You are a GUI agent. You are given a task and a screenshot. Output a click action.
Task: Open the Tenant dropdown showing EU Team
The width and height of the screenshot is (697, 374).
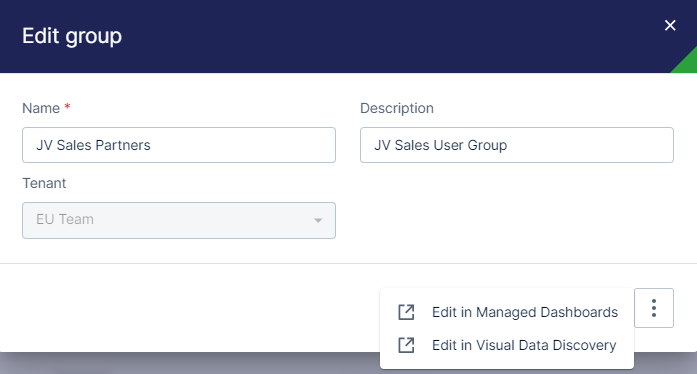click(179, 221)
